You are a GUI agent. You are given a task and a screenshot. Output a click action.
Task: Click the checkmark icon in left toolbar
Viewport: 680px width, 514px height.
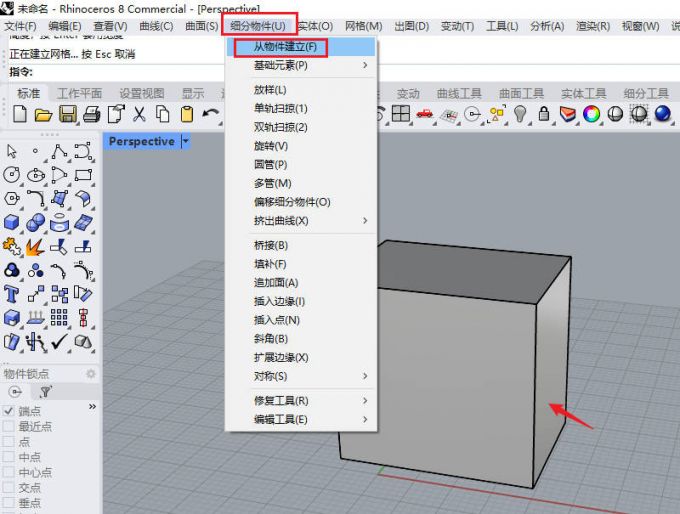[59, 341]
